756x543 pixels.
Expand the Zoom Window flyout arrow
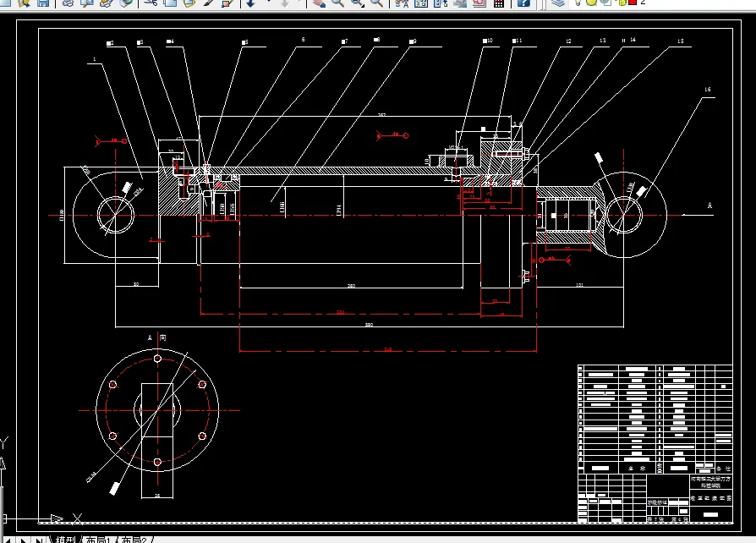click(363, 5)
